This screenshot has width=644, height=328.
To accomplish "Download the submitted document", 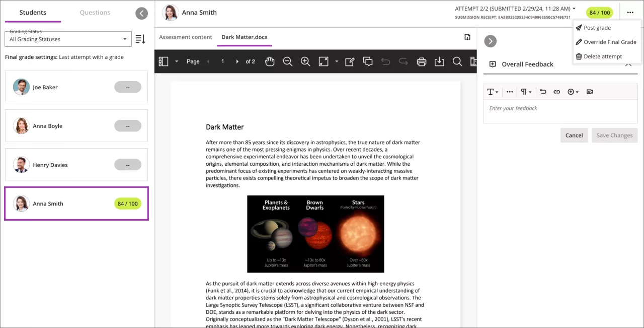I will pyautogui.click(x=439, y=61).
